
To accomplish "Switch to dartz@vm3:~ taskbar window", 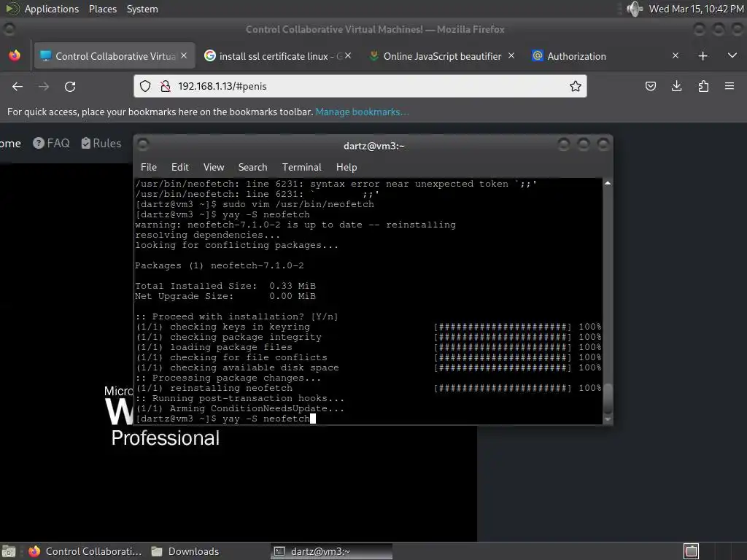I will 332,551.
